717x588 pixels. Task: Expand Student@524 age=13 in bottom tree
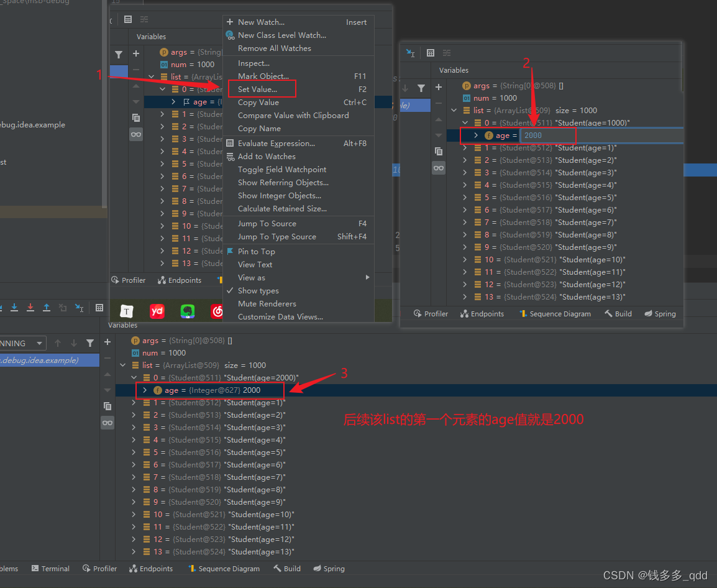coord(134,551)
